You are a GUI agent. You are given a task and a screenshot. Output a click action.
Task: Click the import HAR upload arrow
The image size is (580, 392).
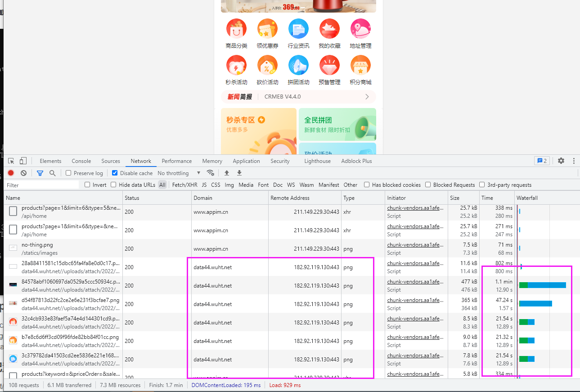[x=227, y=173]
